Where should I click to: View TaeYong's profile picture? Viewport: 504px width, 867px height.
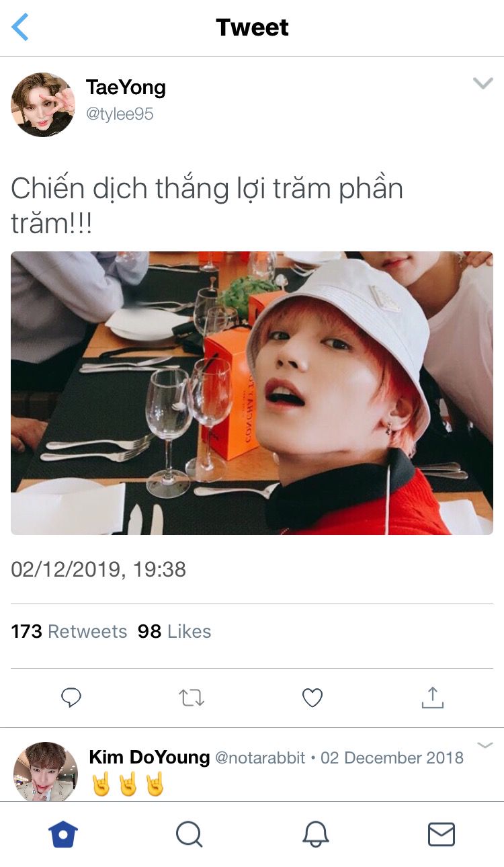[x=43, y=105]
